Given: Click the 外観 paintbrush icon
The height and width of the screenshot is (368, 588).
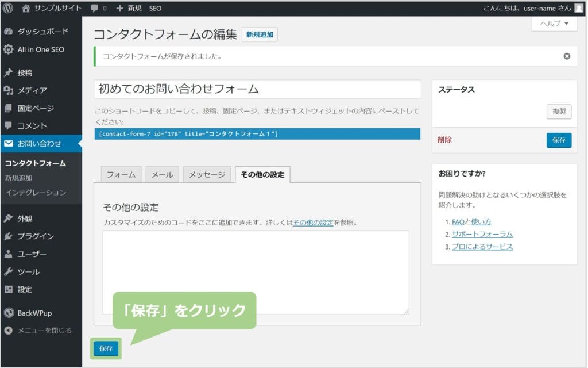Looking at the screenshot, I should [8, 218].
